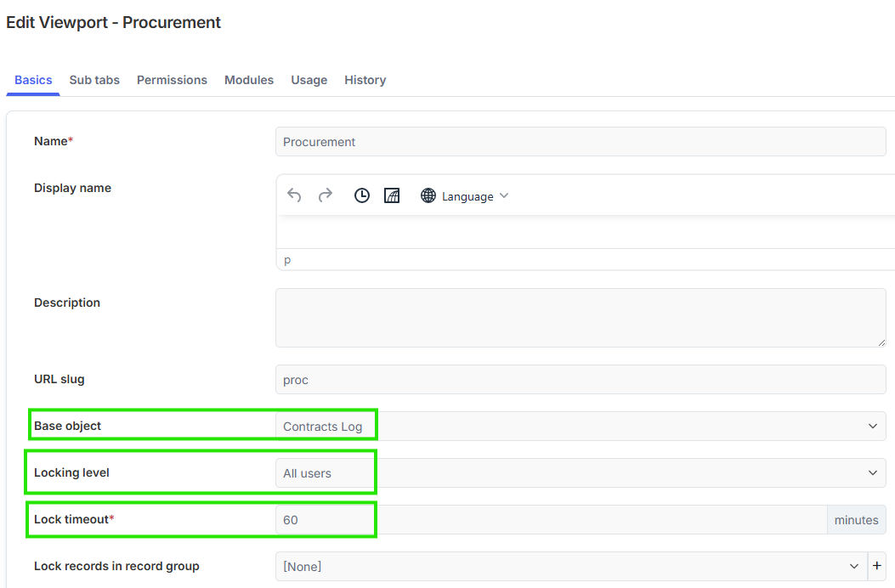
Task: Click the URL slug field with proc
Action: 581,380
